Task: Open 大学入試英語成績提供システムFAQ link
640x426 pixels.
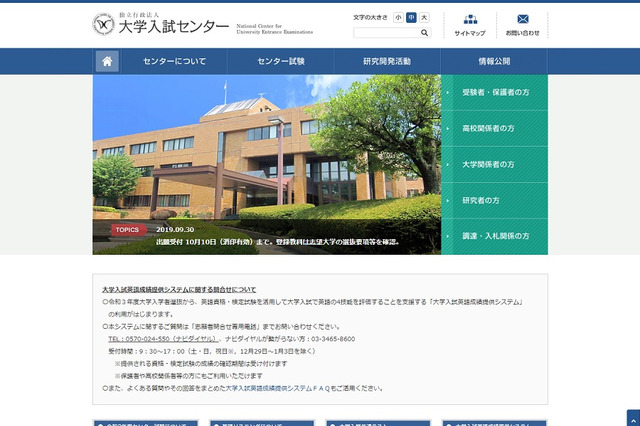Action: (278, 388)
